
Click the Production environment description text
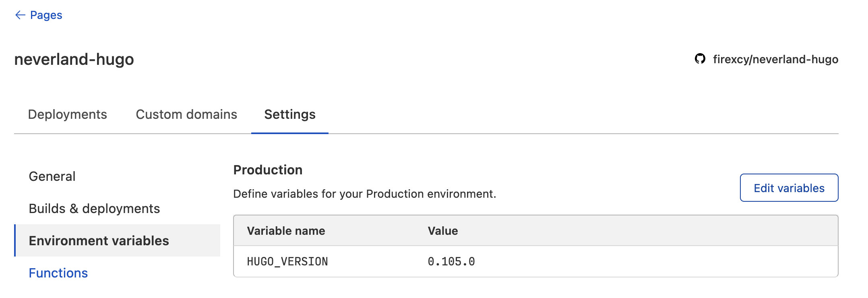tap(364, 194)
